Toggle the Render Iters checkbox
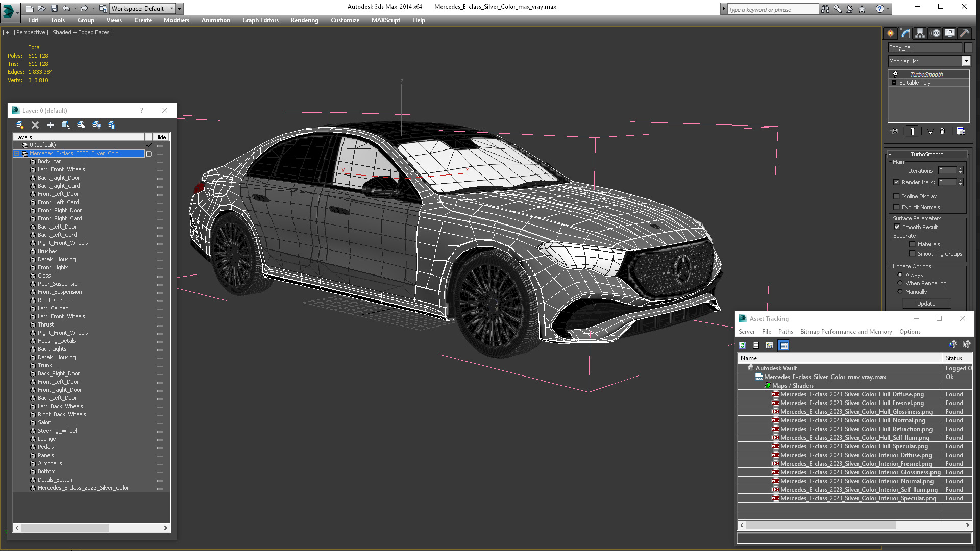980x551 pixels. click(897, 182)
